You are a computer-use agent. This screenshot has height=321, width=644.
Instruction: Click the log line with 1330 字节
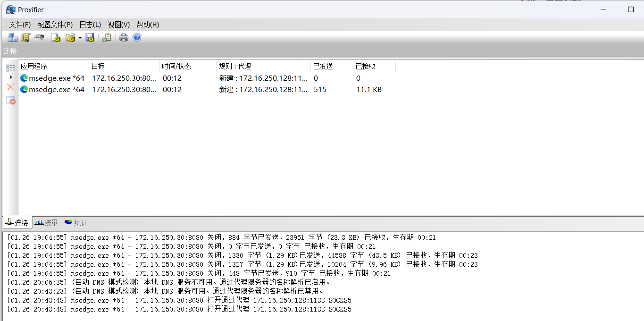pos(243,255)
